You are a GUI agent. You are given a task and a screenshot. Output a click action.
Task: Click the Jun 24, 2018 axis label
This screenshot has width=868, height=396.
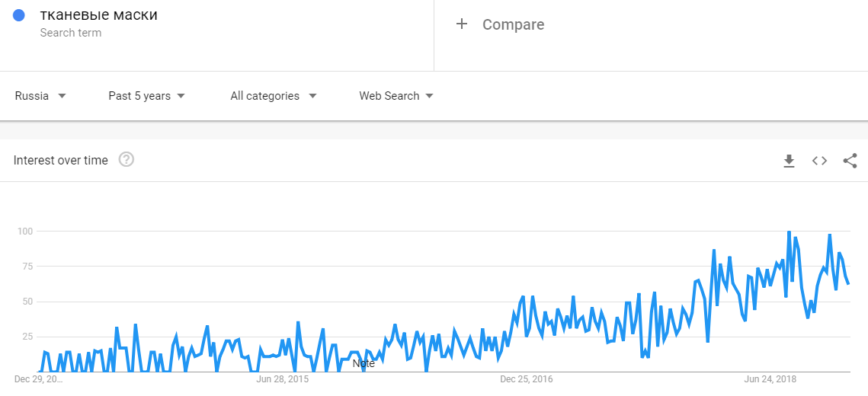click(770, 378)
